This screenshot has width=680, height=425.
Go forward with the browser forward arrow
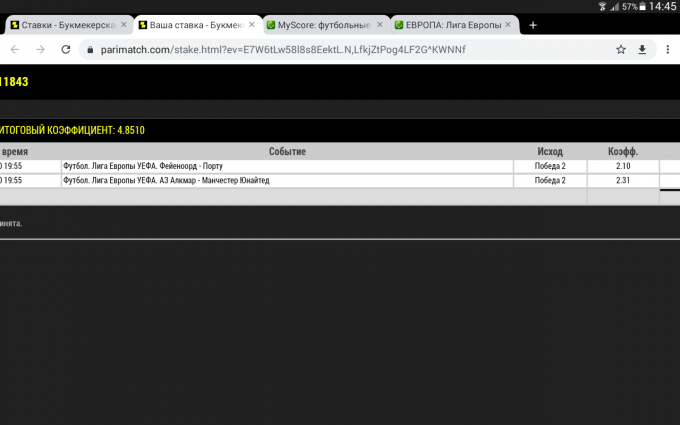click(x=40, y=49)
